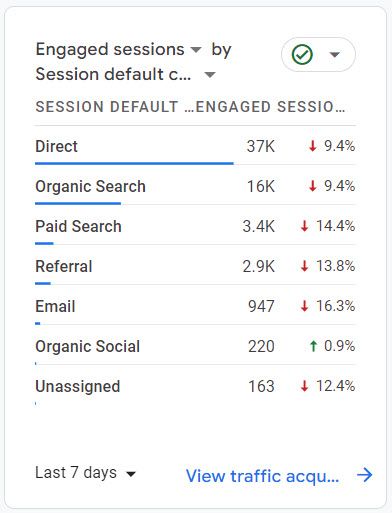Screen dimensions: 392x513
Task: Click the ENGAGED SESSIO… column header
Action: [270, 107]
